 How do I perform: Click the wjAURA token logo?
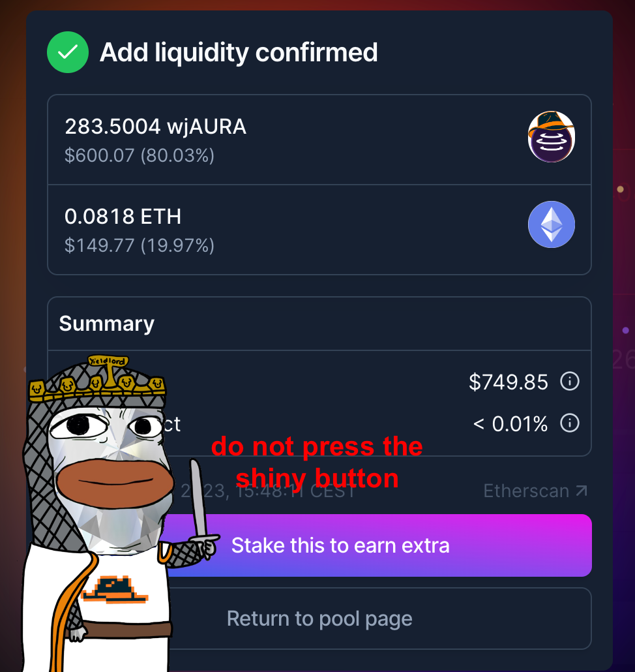coord(551,137)
